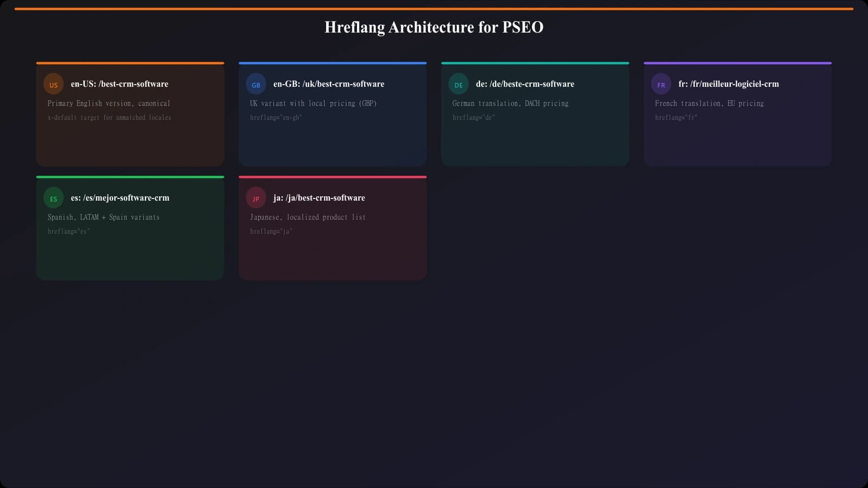Select the blue GB card accent bar

coord(333,63)
